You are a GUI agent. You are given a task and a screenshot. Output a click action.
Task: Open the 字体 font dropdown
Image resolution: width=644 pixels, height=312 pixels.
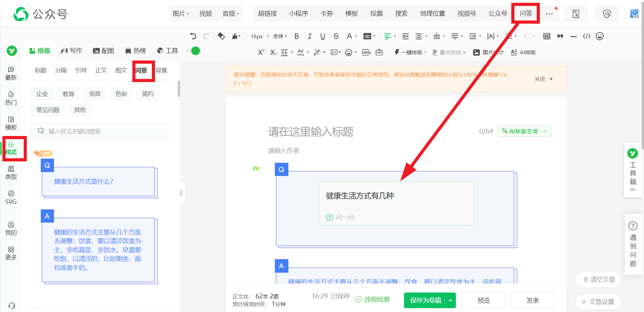click(280, 36)
